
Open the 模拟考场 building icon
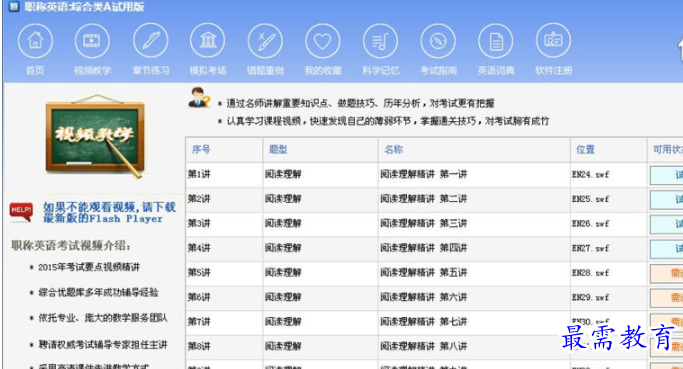coord(208,41)
